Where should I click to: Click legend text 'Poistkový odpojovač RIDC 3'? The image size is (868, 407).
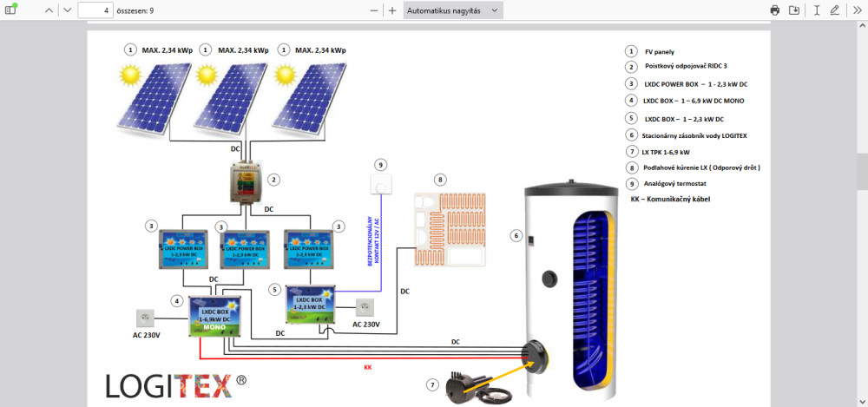pos(686,66)
